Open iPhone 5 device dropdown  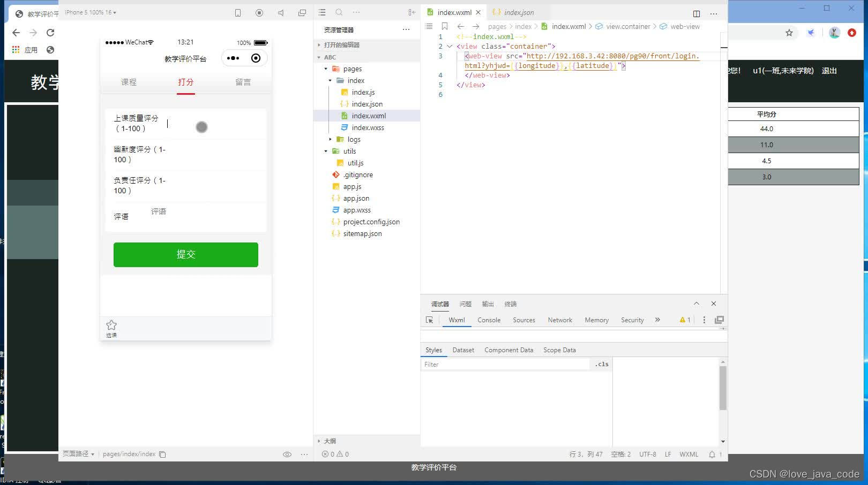pyautogui.click(x=90, y=12)
